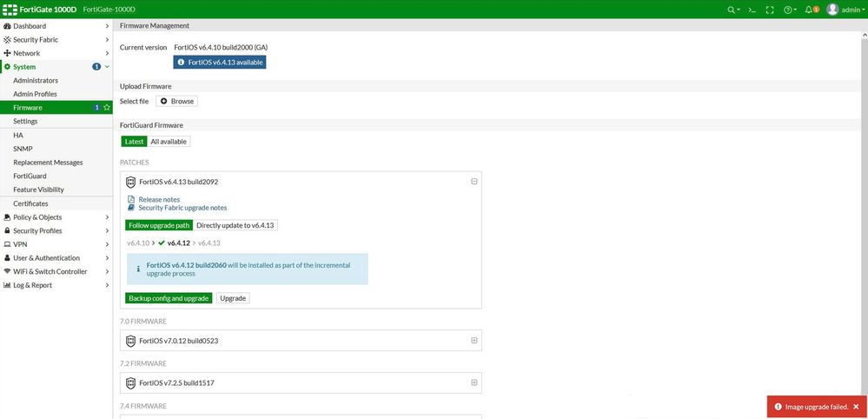Screen dimensions: 868x419
Task: Click the VPN laptop icon
Action: click(x=7, y=244)
